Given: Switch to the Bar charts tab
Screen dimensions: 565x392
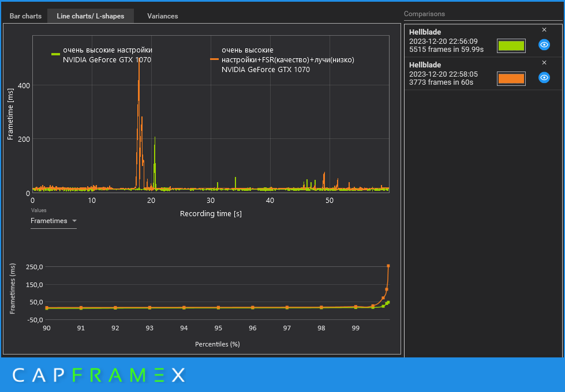Looking at the screenshot, I should click(x=25, y=16).
